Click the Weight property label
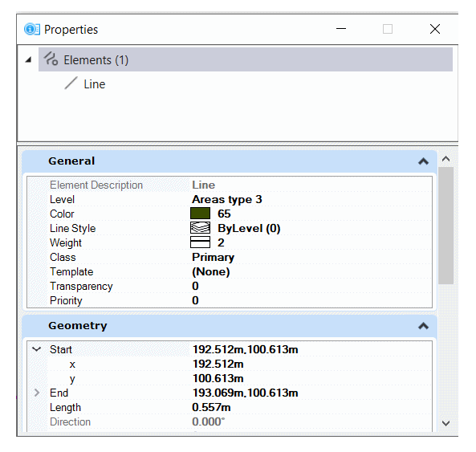 click(66, 242)
